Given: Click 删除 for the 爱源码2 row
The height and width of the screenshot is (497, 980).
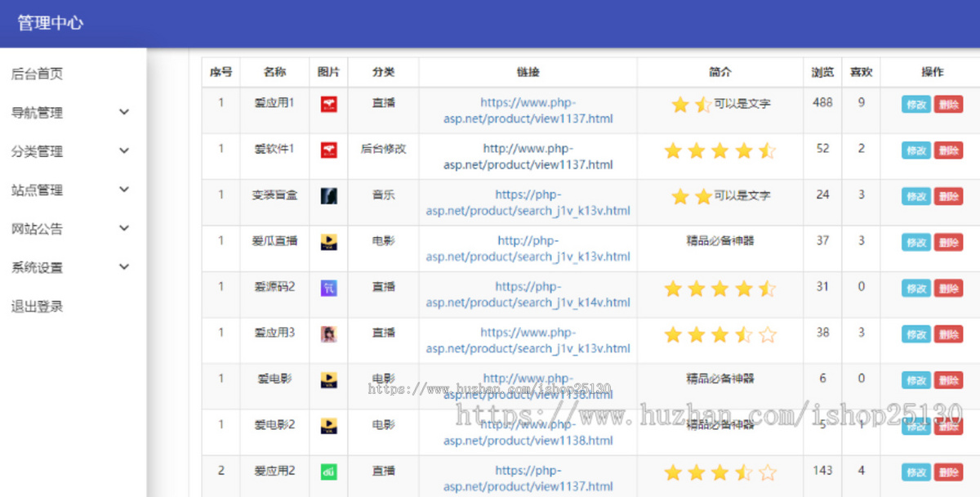Looking at the screenshot, I should [x=948, y=289].
